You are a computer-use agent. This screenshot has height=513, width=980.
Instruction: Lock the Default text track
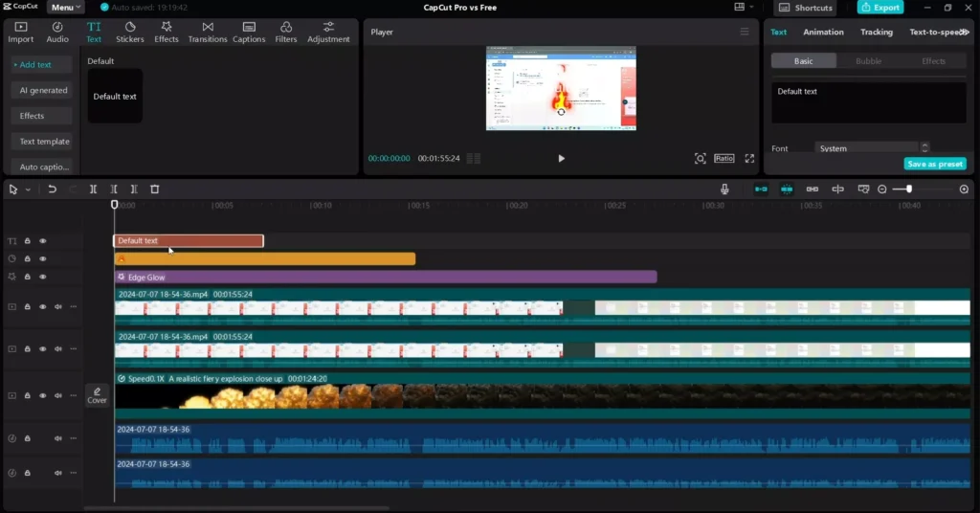[28, 240]
